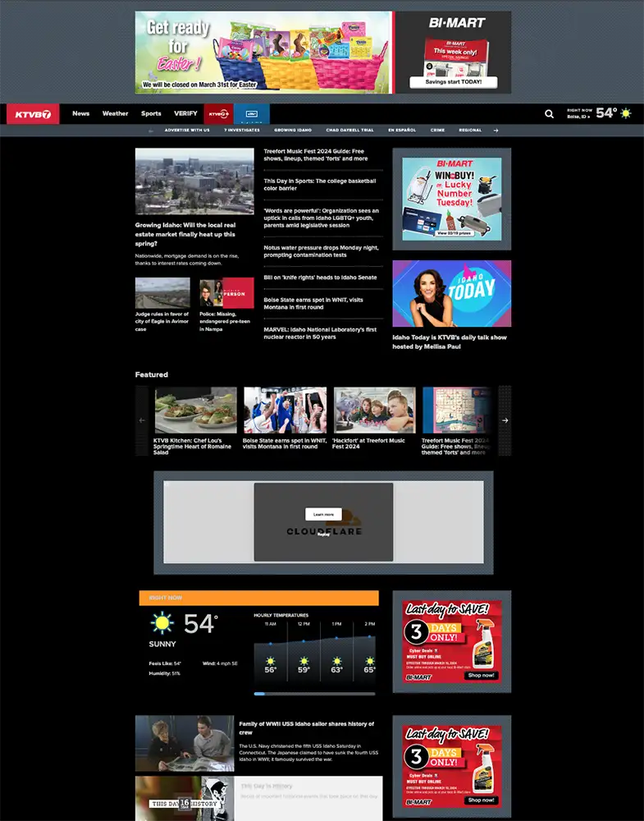The height and width of the screenshot is (821, 644).
Task: Click Learn more on the Cloudflare ad
Action: (x=323, y=514)
